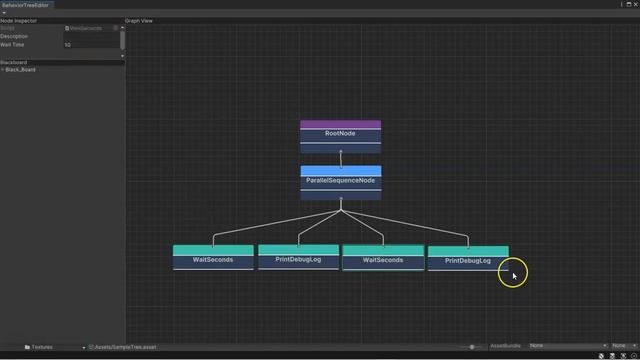Click the Blackboard panel header
This screenshot has height=360, width=640.
62,62
